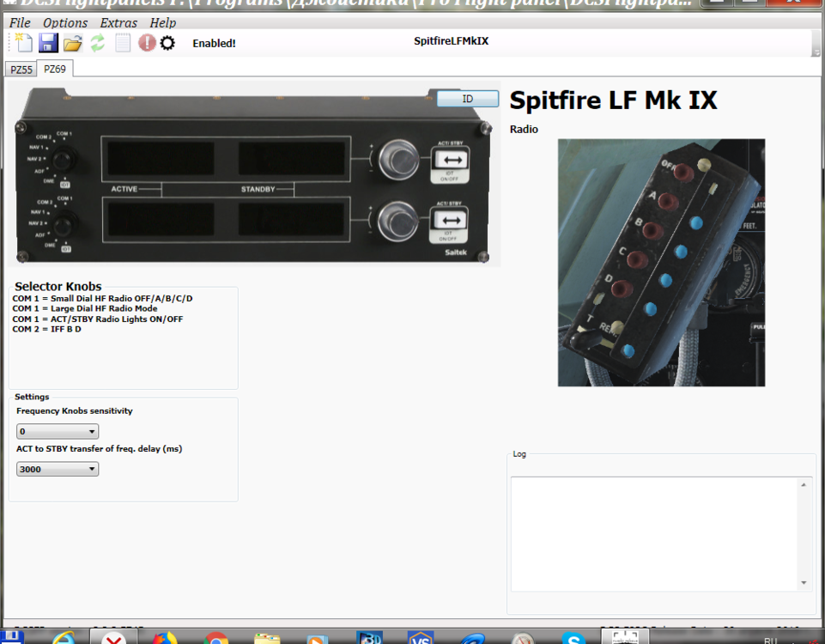
Task: Click the green refresh arrows icon
Action: click(97, 43)
